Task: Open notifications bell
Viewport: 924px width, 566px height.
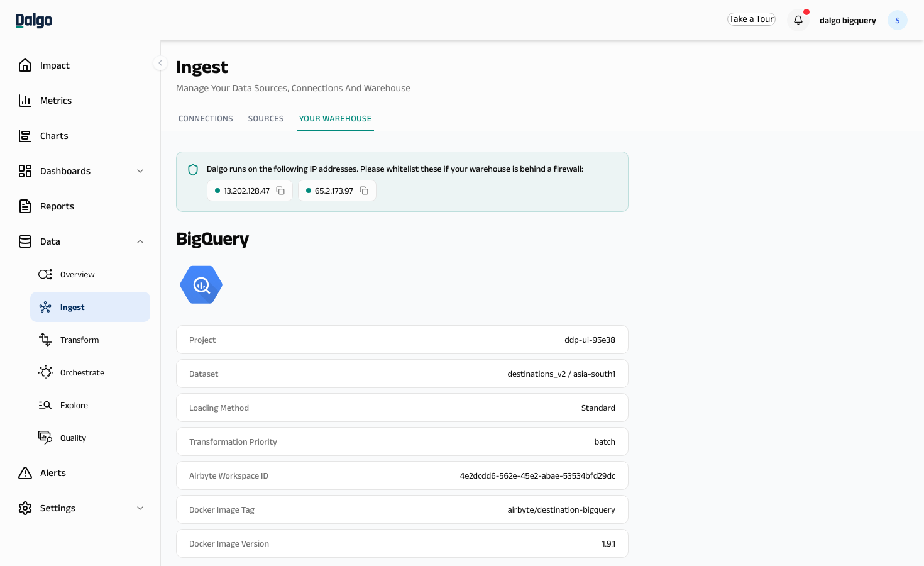Action: coord(798,20)
